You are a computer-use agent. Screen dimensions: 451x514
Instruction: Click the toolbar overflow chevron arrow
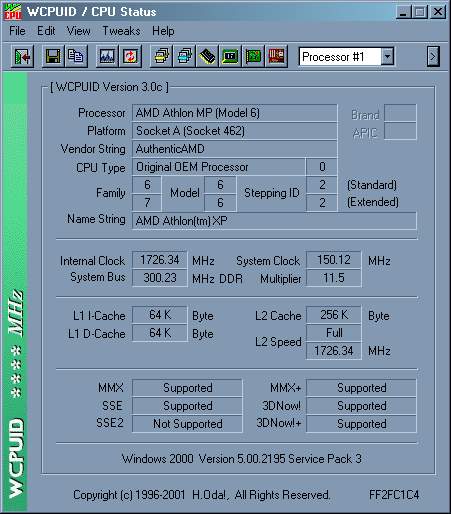pyautogui.click(x=433, y=57)
